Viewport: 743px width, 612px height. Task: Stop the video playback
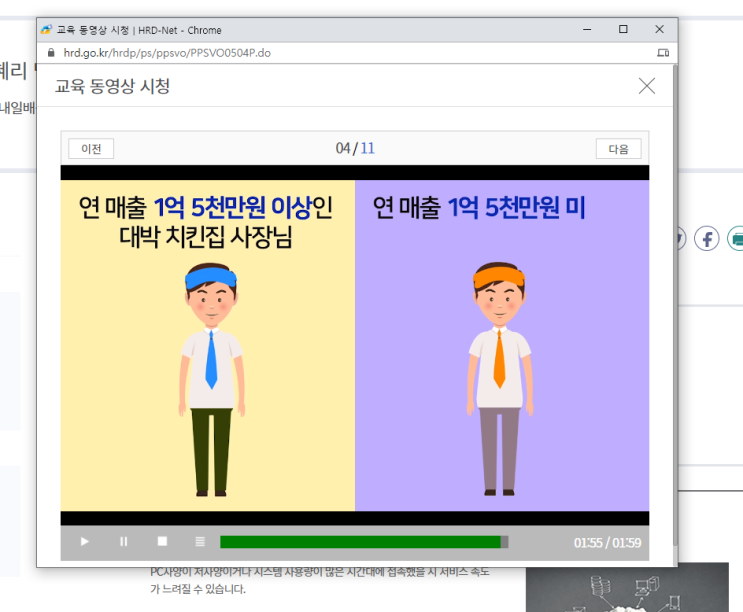(162, 541)
